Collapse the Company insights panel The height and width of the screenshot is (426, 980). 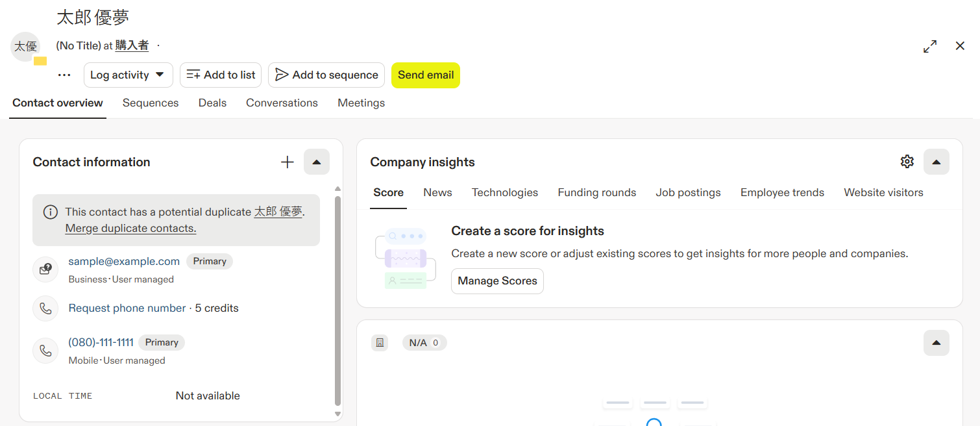(x=937, y=162)
